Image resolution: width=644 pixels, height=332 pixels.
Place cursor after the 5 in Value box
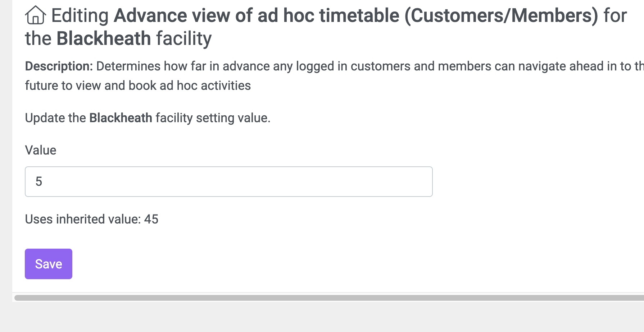[43, 181]
